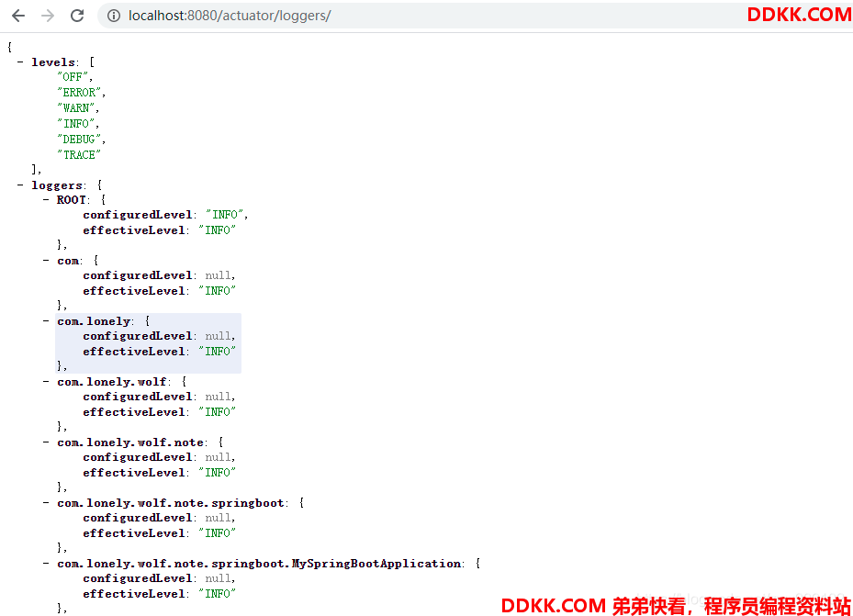This screenshot has height=616, width=853.
Task: Select the "ERROR" level value
Action: [x=80, y=93]
